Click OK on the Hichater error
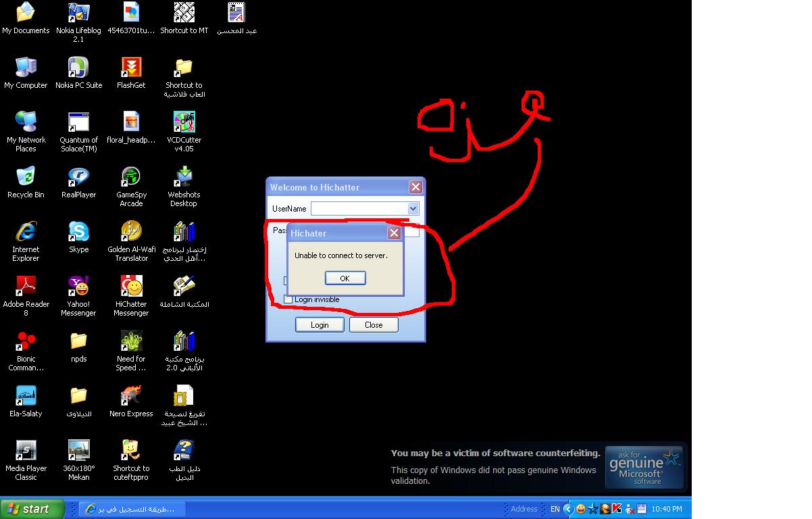This screenshot has width=812, height=519. click(x=345, y=278)
